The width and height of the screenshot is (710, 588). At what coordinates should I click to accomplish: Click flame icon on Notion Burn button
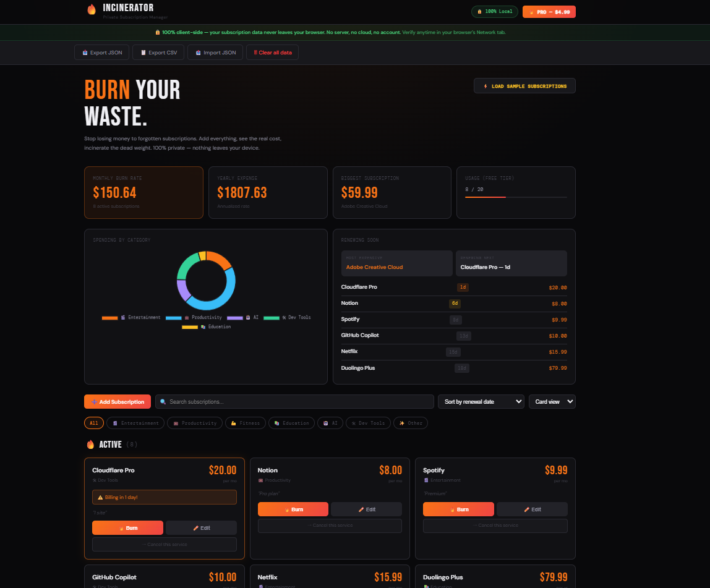click(x=287, y=509)
